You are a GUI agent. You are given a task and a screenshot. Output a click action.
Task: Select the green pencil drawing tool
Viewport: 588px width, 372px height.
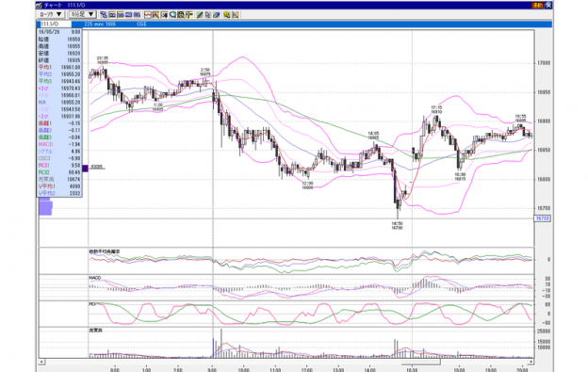[200, 15]
